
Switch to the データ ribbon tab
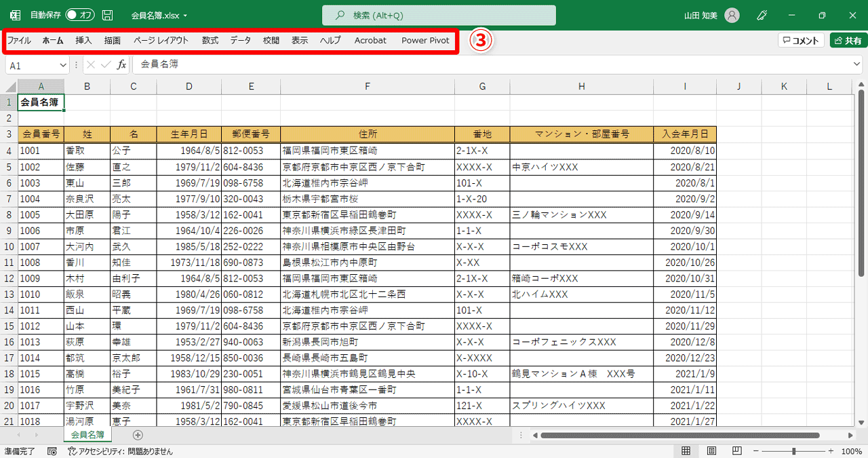[x=240, y=40]
